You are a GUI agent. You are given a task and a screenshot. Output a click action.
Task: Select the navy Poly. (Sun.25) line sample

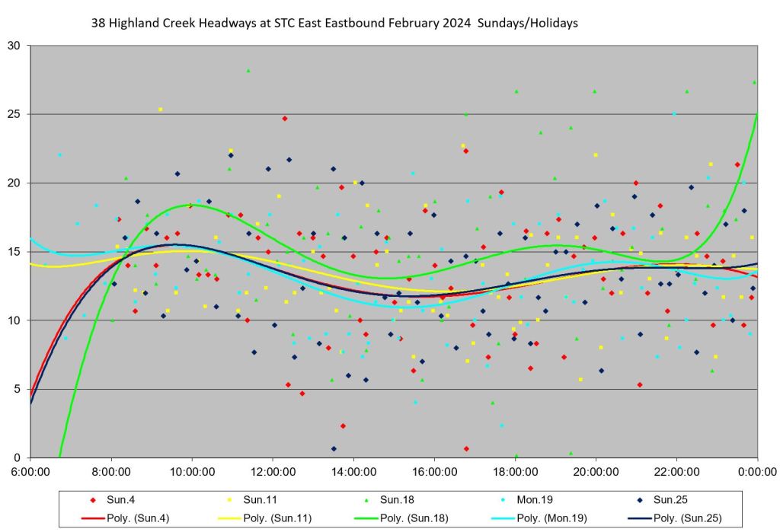[x=638, y=518]
